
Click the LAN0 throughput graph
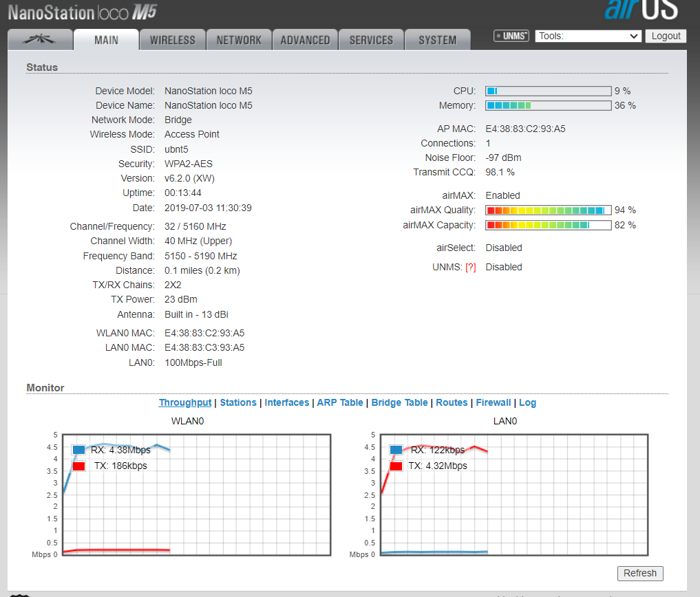(514, 495)
